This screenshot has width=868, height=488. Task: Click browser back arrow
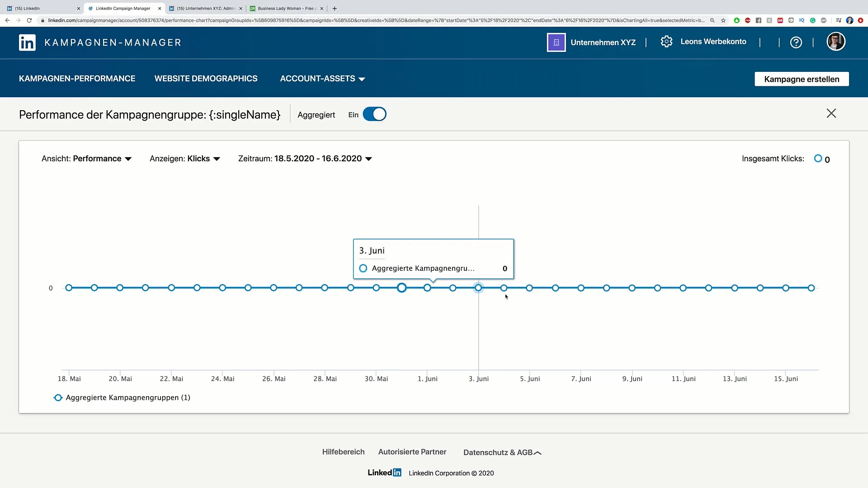pos(7,20)
